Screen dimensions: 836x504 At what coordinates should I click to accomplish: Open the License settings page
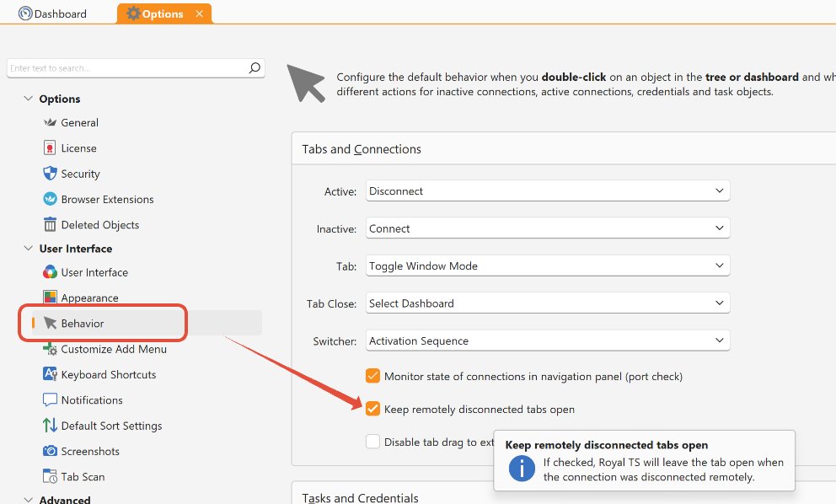pyautogui.click(x=78, y=148)
